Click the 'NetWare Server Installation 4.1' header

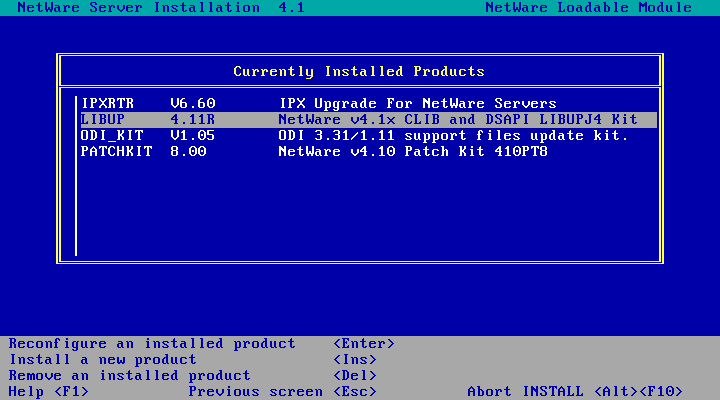pos(161,8)
